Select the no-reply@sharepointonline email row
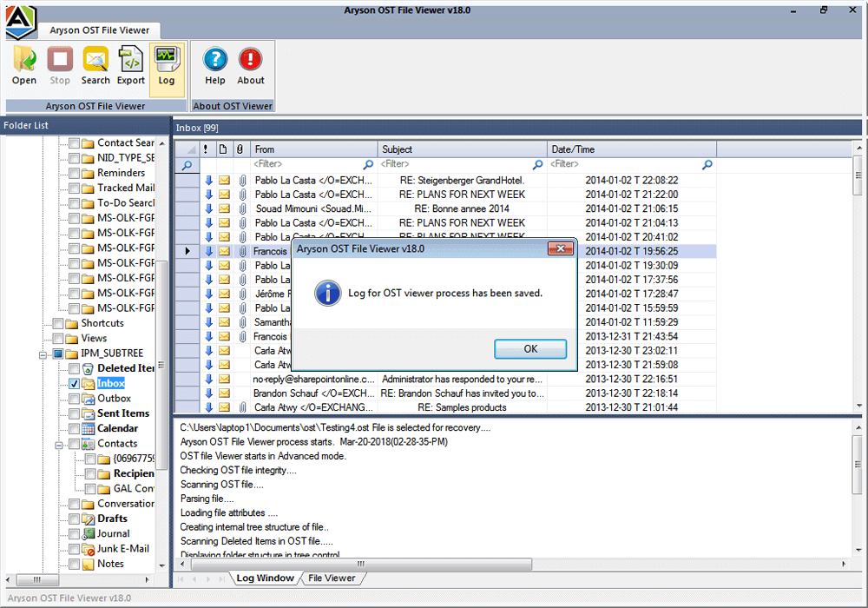Screen dimensions: 868x608 445,380
